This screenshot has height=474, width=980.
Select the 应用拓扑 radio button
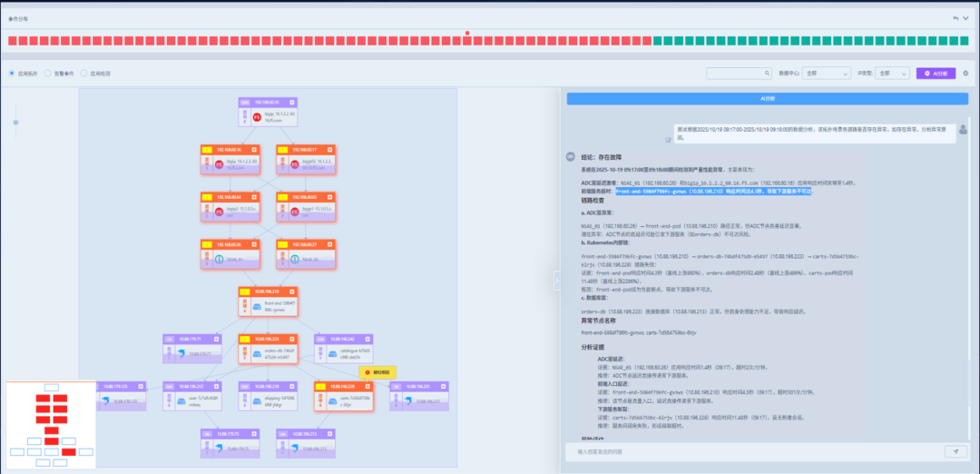(x=12, y=74)
